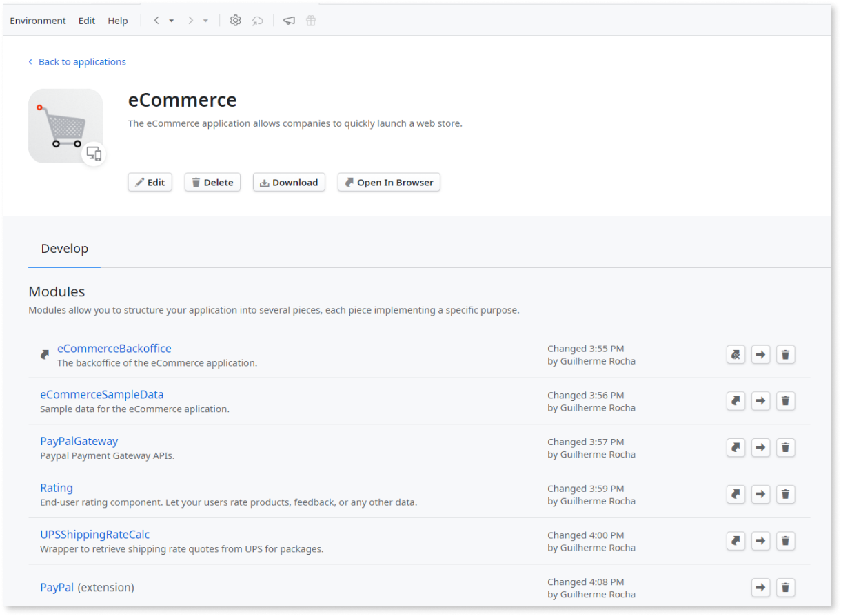Expand the back-navigation history dropdown
841x616 pixels.
[170, 20]
